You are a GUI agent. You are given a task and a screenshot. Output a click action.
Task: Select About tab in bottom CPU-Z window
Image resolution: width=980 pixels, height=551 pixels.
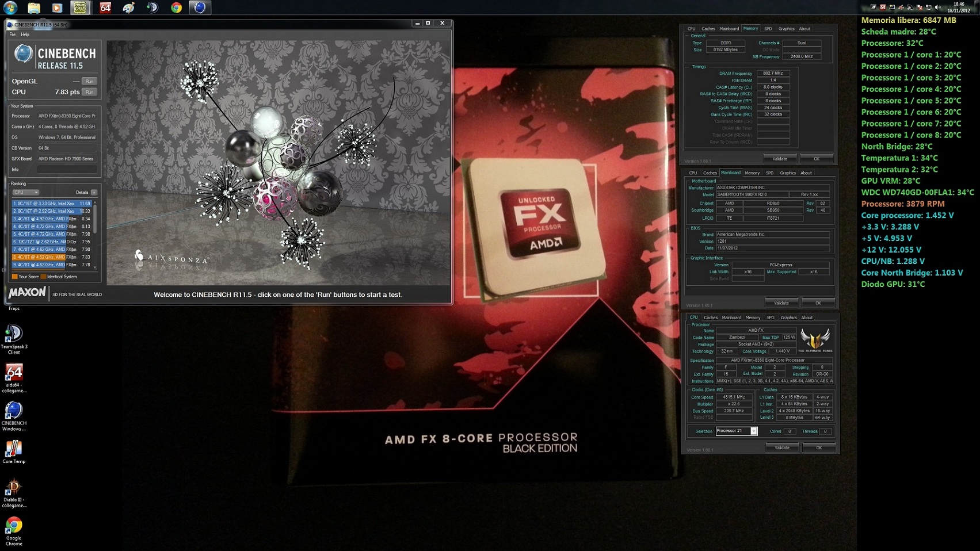[x=807, y=318]
